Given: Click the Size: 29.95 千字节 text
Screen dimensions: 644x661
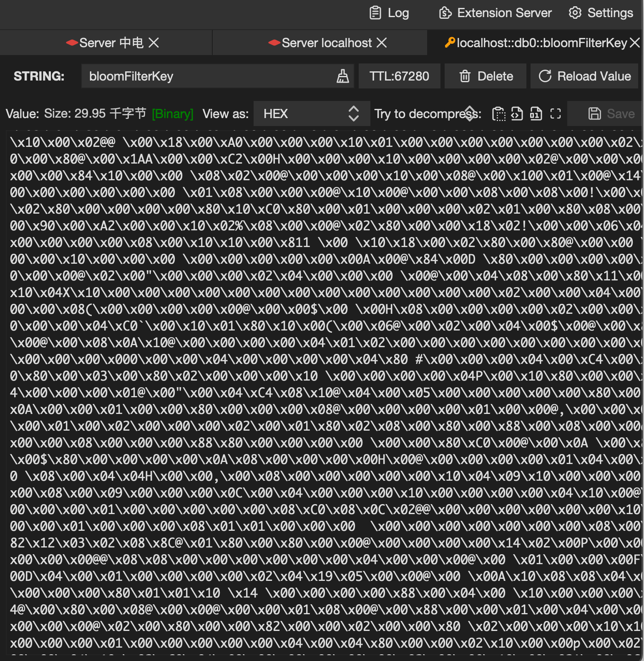Looking at the screenshot, I should point(95,114).
